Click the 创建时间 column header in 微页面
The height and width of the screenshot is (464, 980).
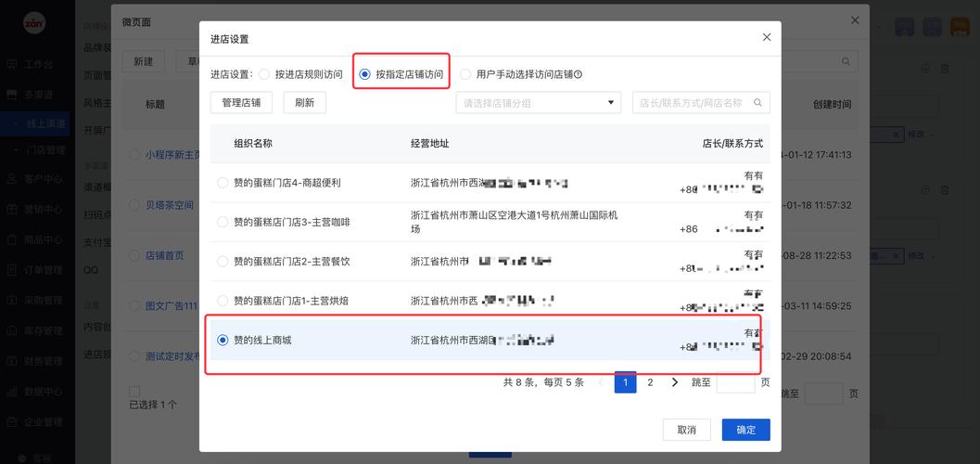pyautogui.click(x=832, y=105)
